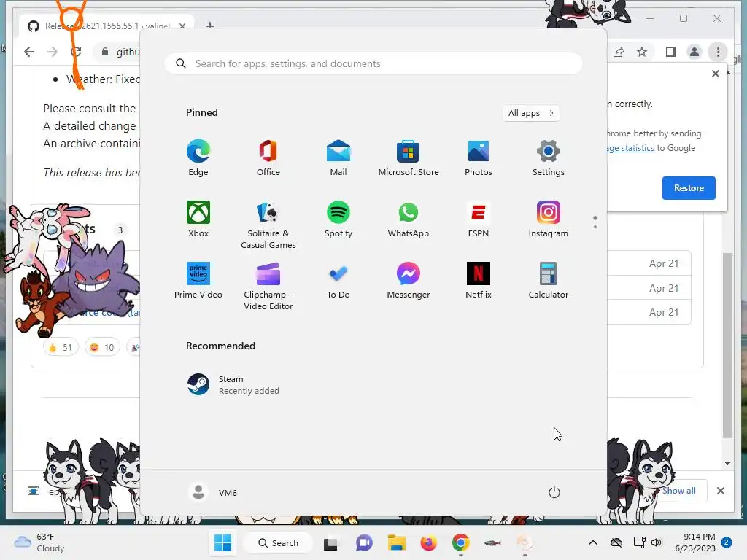Image resolution: width=747 pixels, height=560 pixels.
Task: Open WhatsApp
Action: click(409, 219)
